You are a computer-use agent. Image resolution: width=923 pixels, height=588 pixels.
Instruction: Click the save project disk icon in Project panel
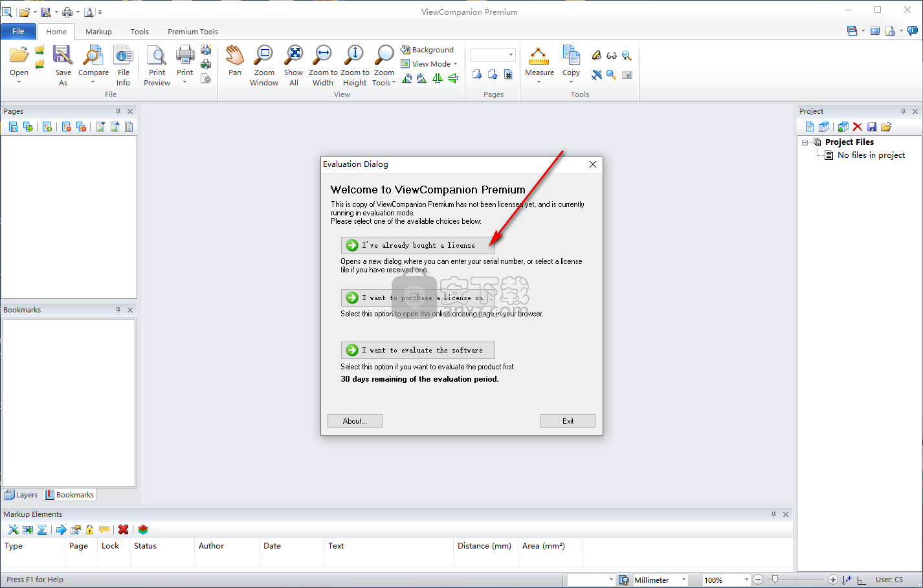[x=872, y=127]
